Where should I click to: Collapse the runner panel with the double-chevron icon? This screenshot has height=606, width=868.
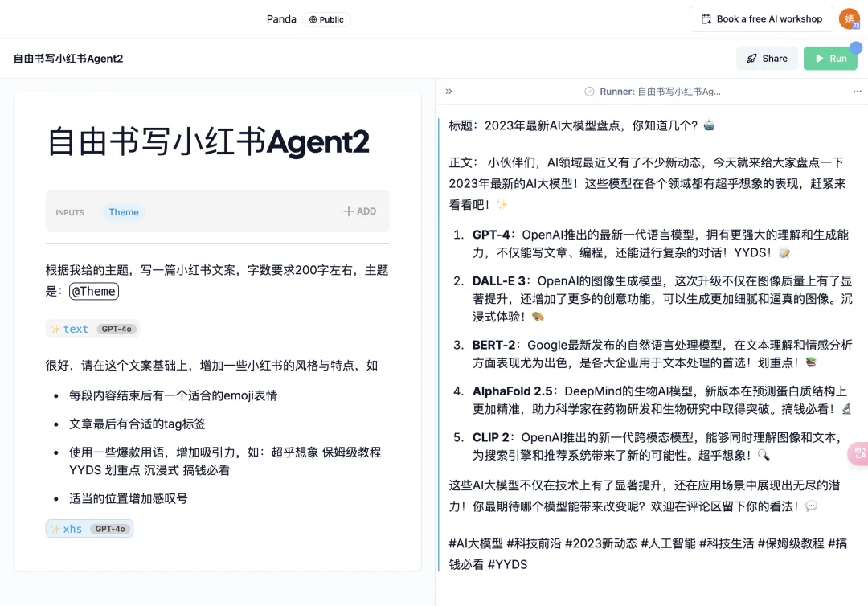tap(449, 92)
